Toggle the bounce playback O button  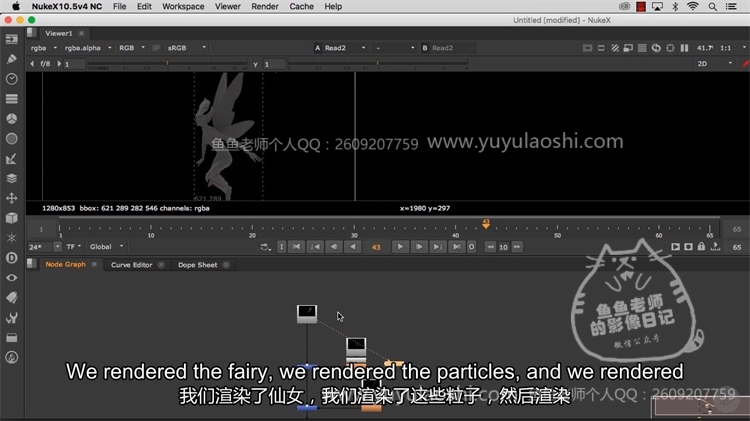471,247
